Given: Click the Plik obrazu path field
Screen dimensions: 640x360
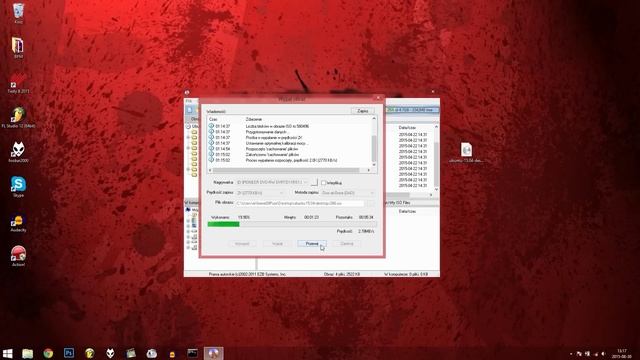Looking at the screenshot, I should coord(300,203).
